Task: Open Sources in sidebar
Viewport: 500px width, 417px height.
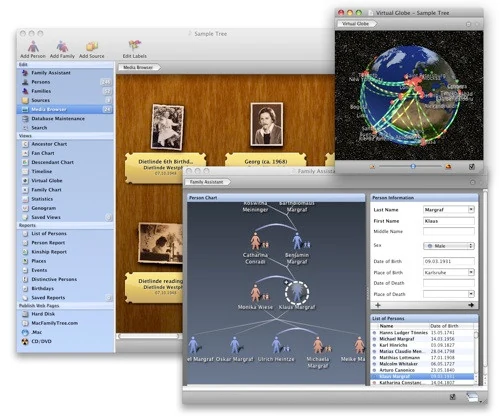Action: pos(65,100)
